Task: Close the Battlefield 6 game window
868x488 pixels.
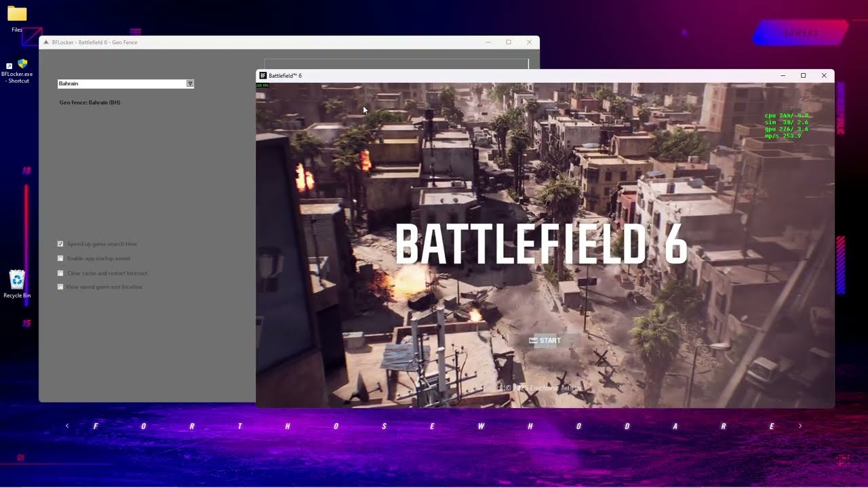Action: point(824,76)
